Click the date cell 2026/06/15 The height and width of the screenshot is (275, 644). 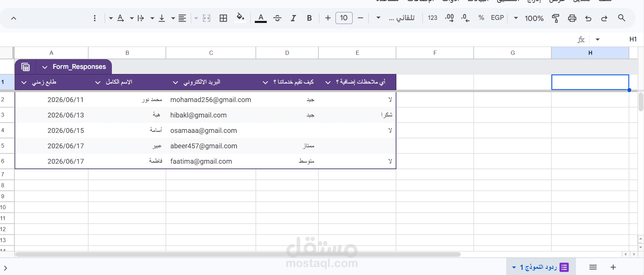(52, 130)
